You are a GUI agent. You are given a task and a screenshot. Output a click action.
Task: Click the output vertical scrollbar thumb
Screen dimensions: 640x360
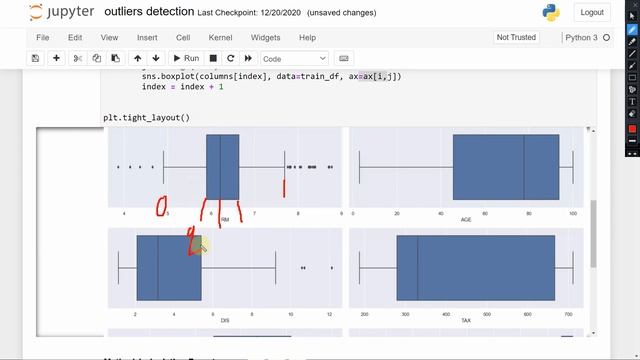[x=593, y=233]
